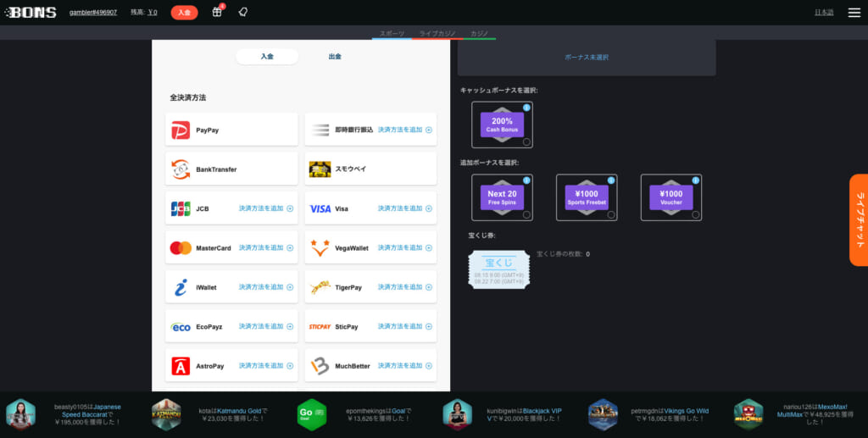This screenshot has height=438, width=868.
Task: Click plus icon in JCB row
Action: point(290,208)
